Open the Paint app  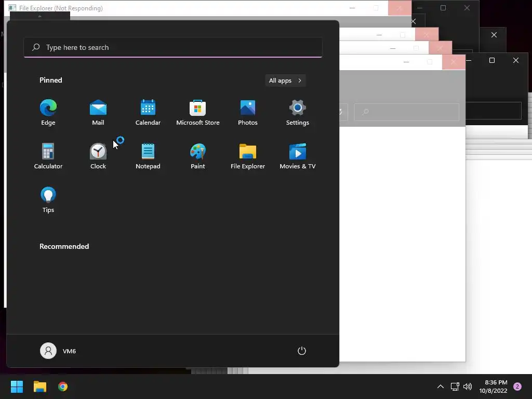pyautogui.click(x=198, y=156)
